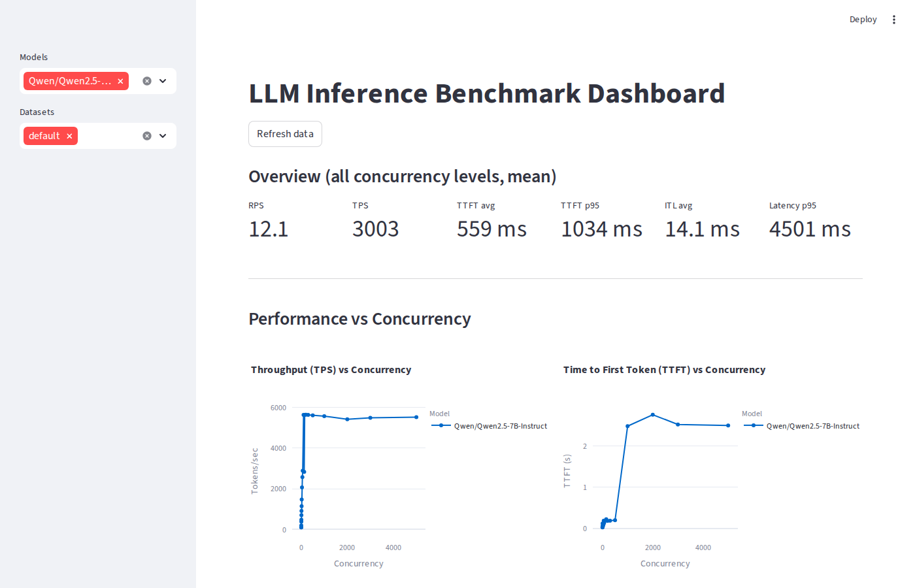Click the LLM Inference Benchmark Dashboard title
The image size is (915, 588).
(x=486, y=93)
